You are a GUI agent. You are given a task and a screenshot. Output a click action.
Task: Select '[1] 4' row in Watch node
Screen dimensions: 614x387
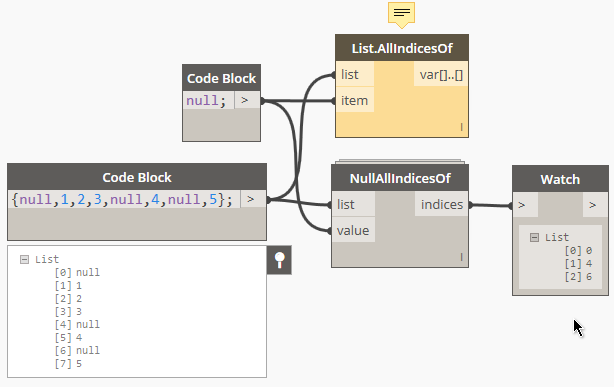578,263
